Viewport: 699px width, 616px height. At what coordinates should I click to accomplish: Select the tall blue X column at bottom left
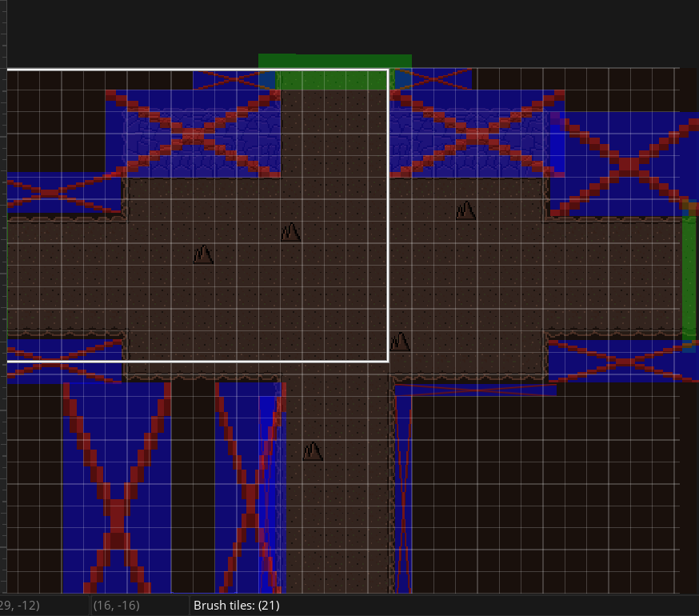(x=117, y=488)
